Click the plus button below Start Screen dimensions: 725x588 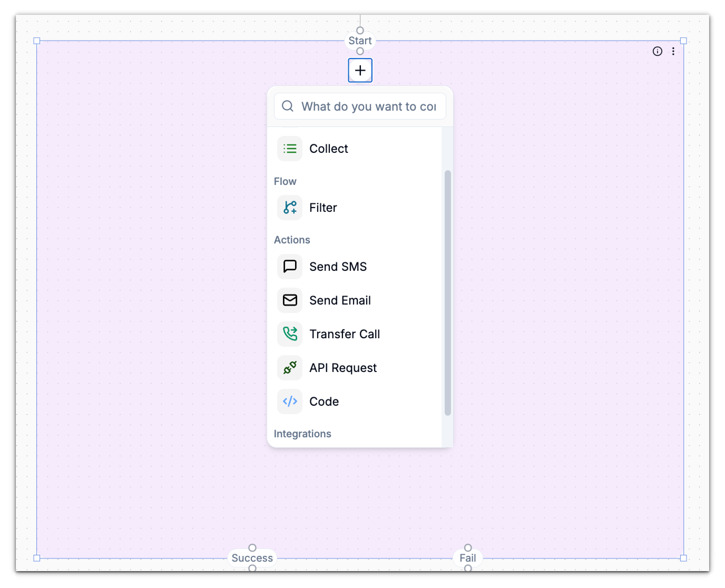pyautogui.click(x=360, y=70)
